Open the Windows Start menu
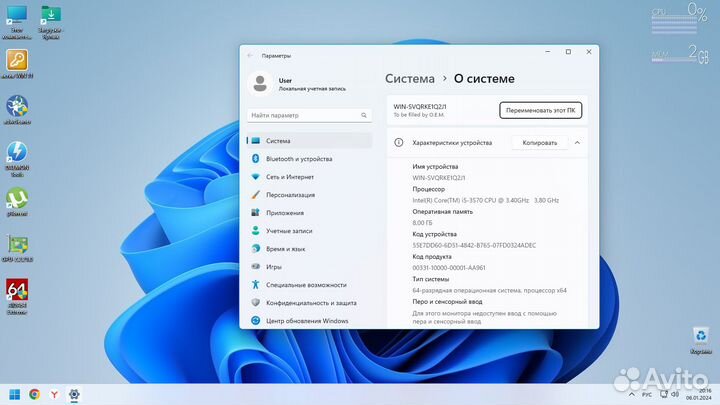720x405 pixels. 15,394
